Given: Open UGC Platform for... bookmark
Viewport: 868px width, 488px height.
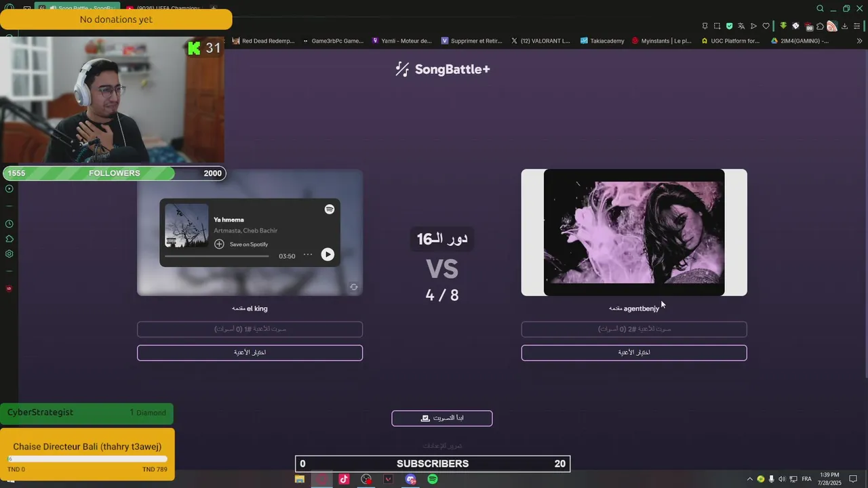Looking at the screenshot, I should pos(730,41).
